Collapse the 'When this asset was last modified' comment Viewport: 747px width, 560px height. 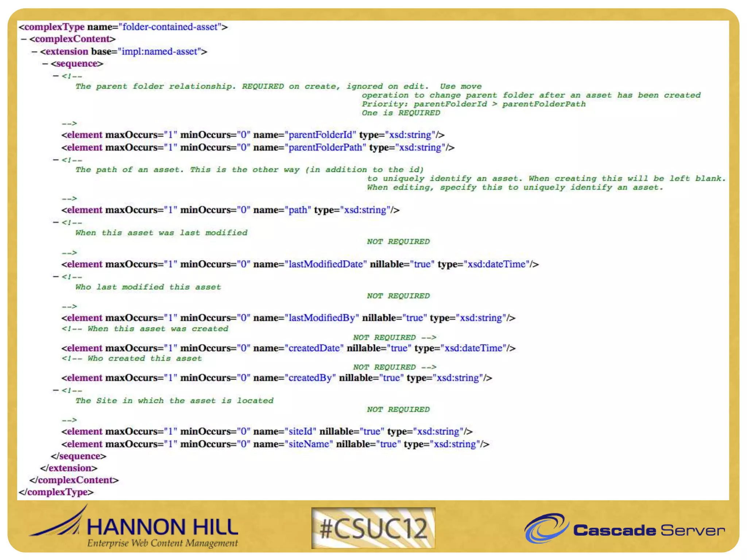pyautogui.click(x=56, y=222)
